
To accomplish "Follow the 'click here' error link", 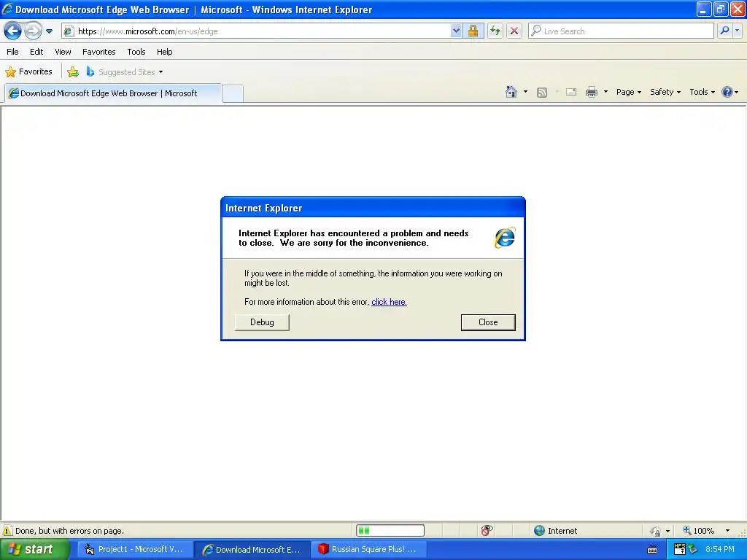I will tap(389, 302).
